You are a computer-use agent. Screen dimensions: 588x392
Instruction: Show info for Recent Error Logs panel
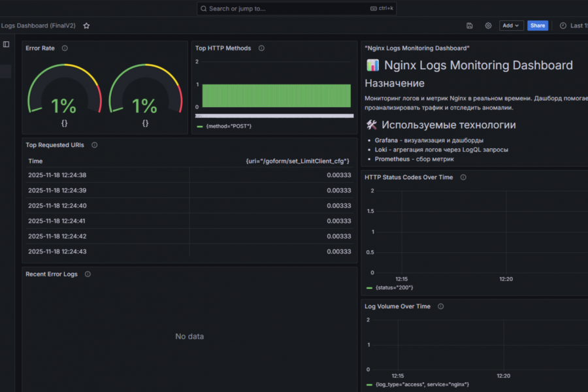coord(88,274)
